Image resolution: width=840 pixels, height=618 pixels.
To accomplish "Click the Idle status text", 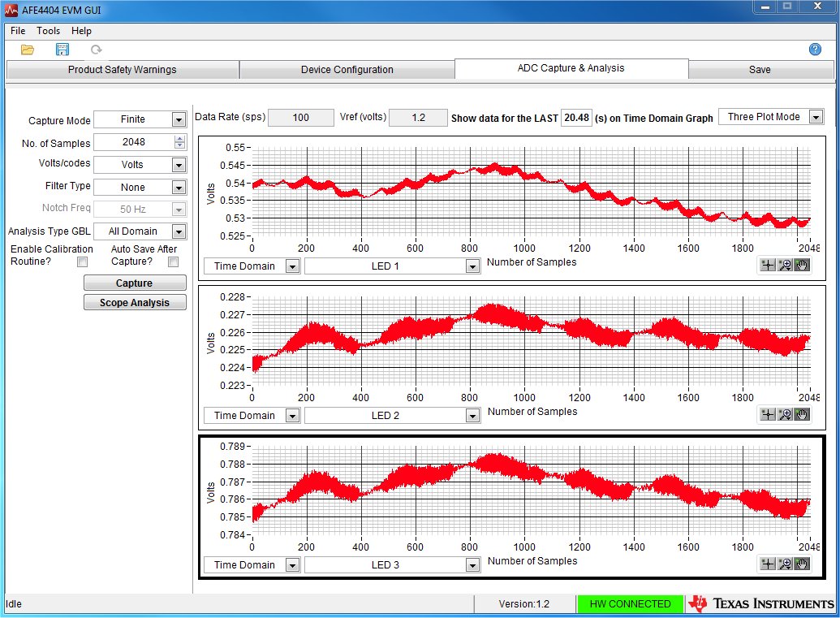I will [14, 604].
